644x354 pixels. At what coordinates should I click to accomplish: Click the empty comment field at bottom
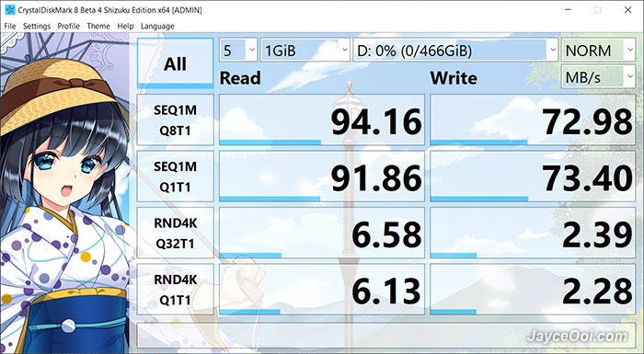click(x=386, y=335)
